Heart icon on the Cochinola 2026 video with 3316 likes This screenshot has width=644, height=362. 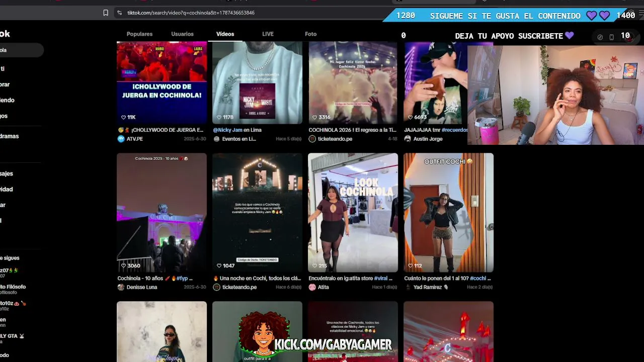click(314, 117)
